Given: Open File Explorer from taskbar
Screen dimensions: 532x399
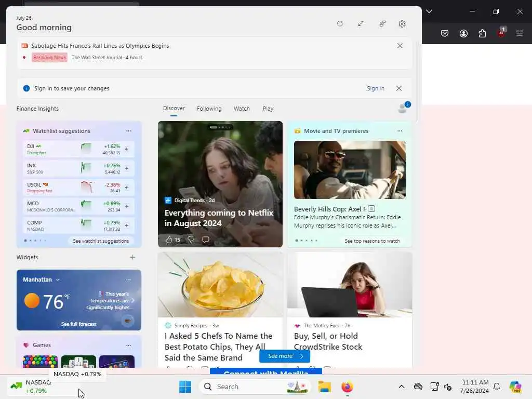Looking at the screenshot, I should 324,387.
